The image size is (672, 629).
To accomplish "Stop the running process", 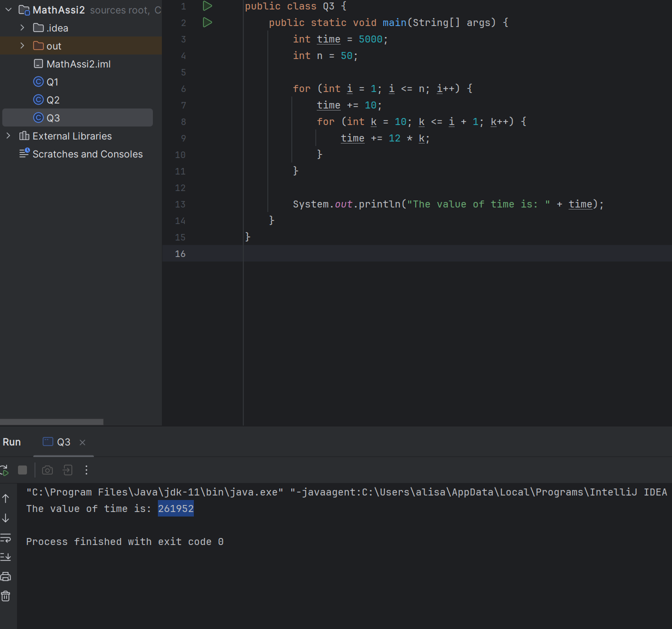I will (x=22, y=470).
